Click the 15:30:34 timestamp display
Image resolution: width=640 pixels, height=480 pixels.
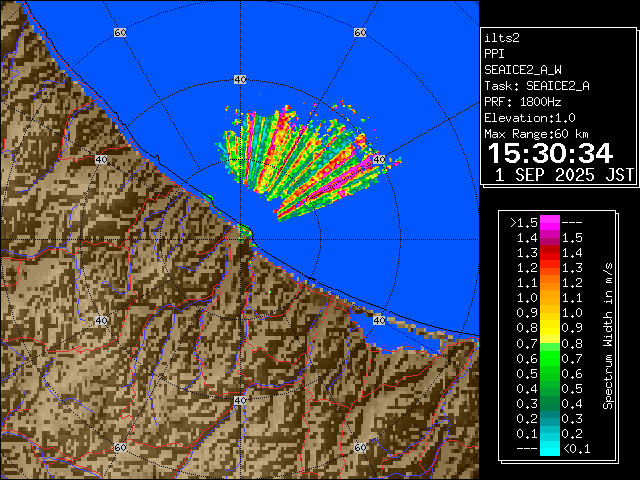550,153
